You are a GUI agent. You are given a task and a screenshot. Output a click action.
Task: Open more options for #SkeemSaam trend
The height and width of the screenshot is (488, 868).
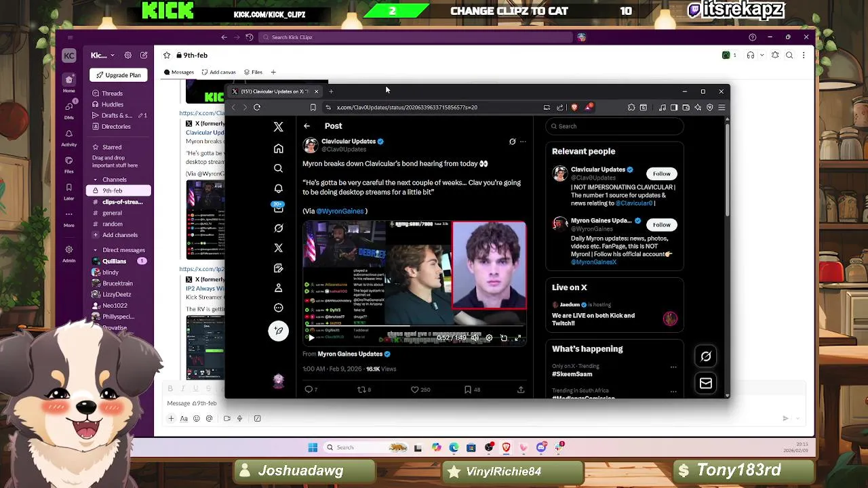673,367
